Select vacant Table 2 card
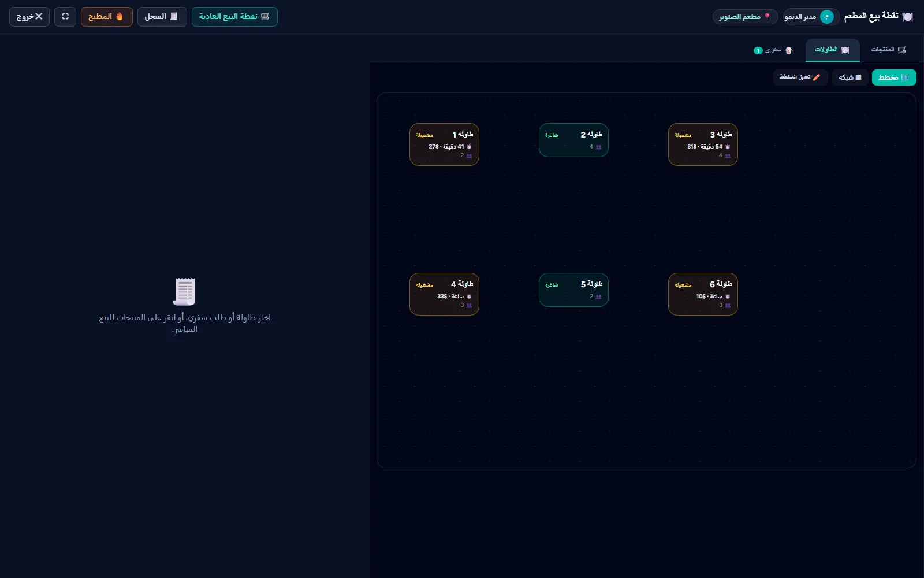This screenshot has width=924, height=578. tap(573, 140)
